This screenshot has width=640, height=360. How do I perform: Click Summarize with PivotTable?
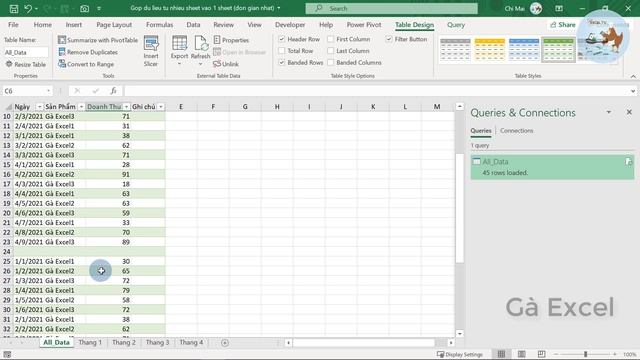[x=98, y=40]
